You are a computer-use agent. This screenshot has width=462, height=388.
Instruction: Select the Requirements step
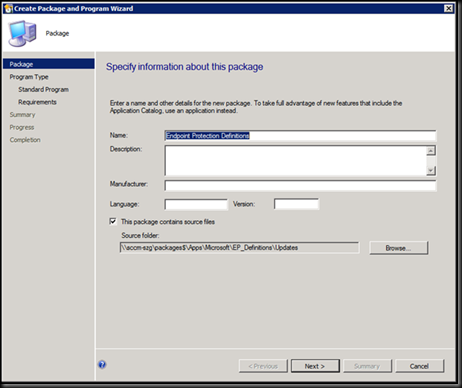pos(37,102)
